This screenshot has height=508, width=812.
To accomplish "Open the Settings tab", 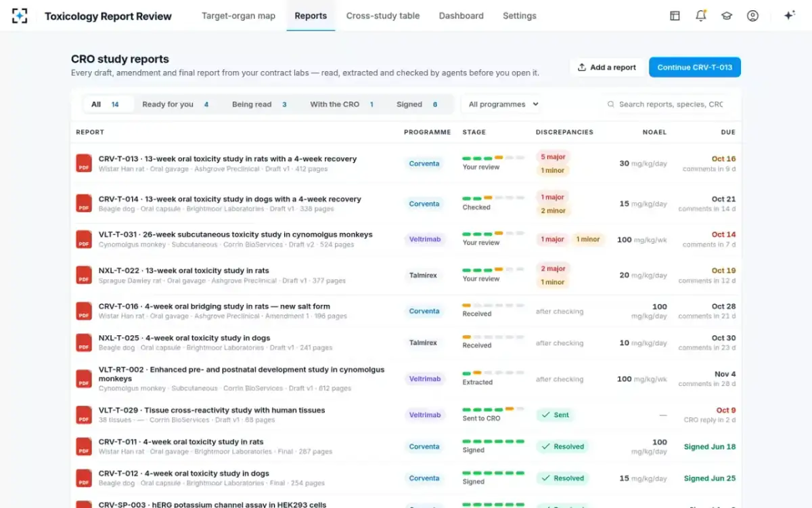I will (520, 16).
